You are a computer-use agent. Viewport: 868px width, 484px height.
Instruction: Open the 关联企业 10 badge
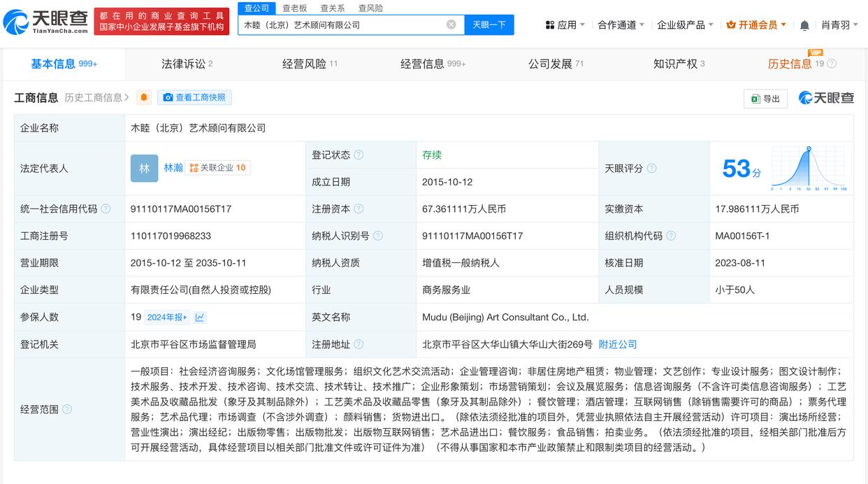pyautogui.click(x=218, y=168)
